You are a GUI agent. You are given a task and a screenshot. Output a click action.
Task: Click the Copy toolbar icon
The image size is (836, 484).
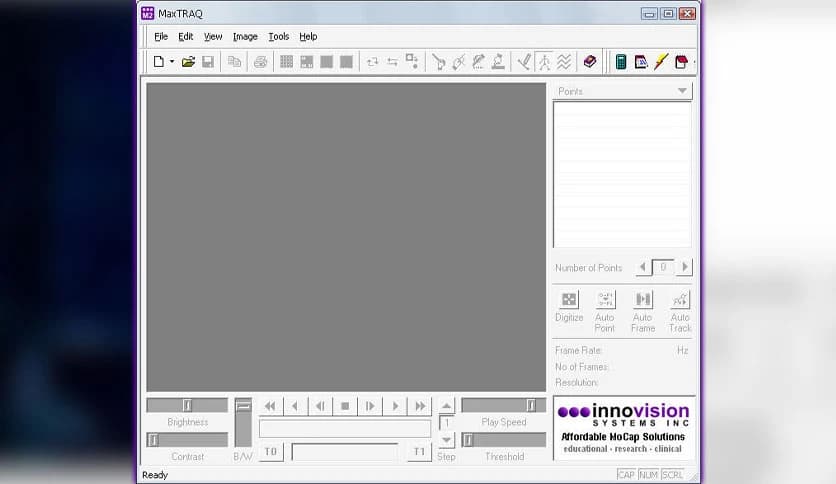pos(234,62)
